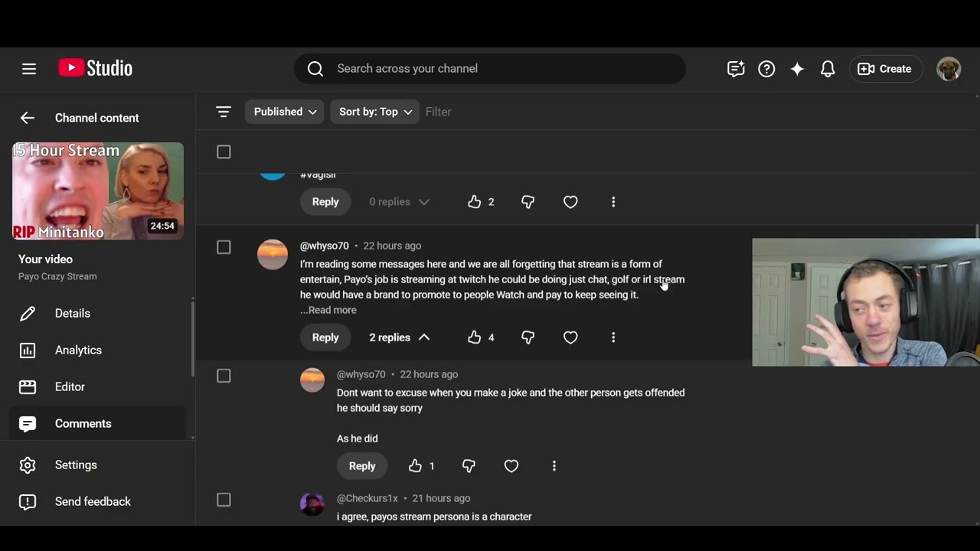Open the sparkle Ask Studio icon
980x551 pixels.
[797, 69]
